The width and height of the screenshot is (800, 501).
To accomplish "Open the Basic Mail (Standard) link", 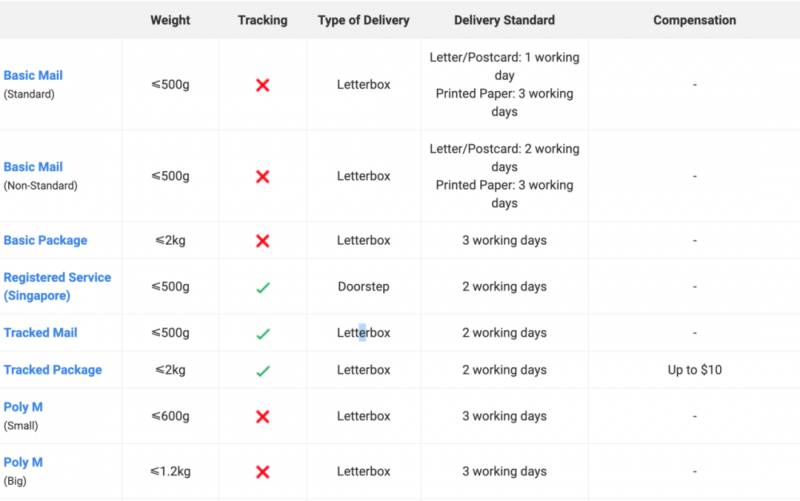I will [33, 76].
